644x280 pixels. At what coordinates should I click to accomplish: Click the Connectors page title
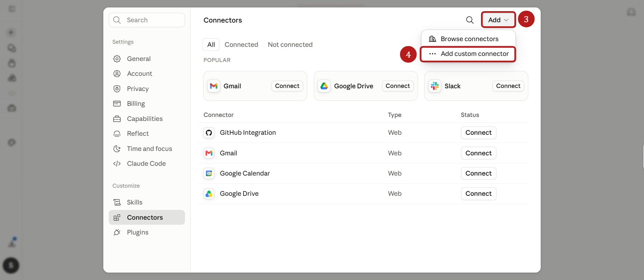click(223, 20)
